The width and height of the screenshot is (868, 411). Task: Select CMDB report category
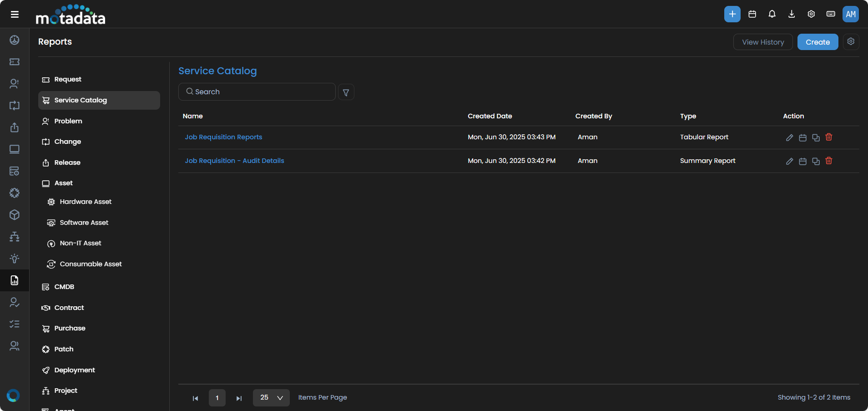click(99, 287)
